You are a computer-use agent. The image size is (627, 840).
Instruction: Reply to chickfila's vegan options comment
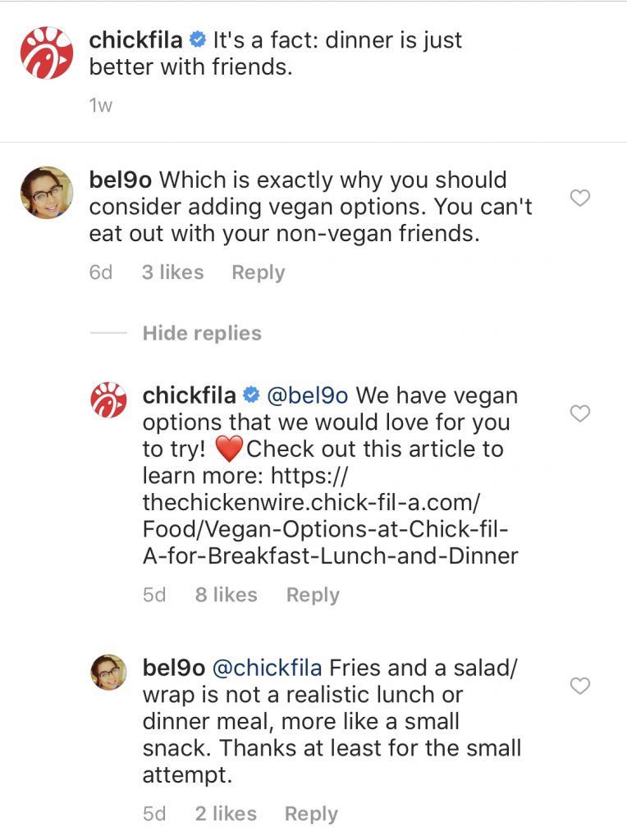tap(312, 595)
